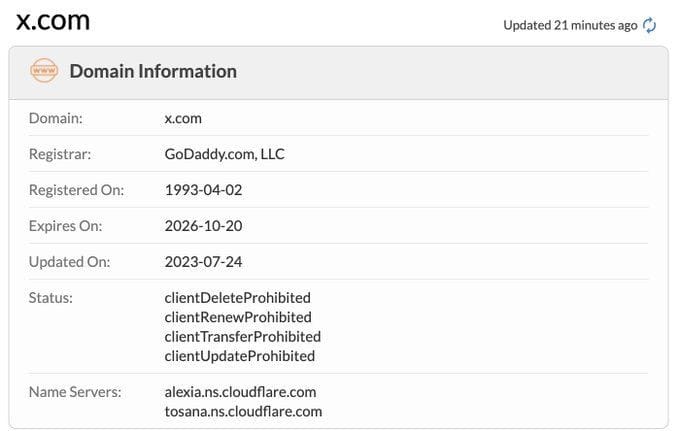The image size is (680, 431).
Task: Click the Registrar field label
Action: point(58,154)
